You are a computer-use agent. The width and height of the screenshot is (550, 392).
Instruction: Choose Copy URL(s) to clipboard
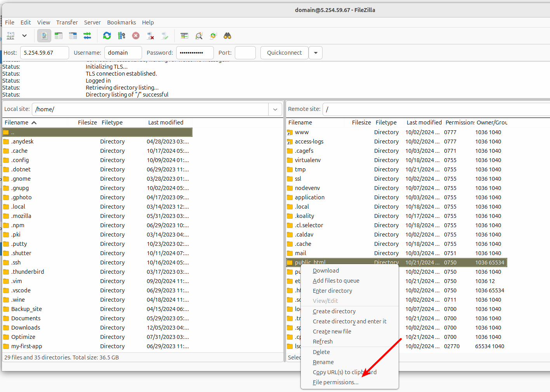(350, 372)
